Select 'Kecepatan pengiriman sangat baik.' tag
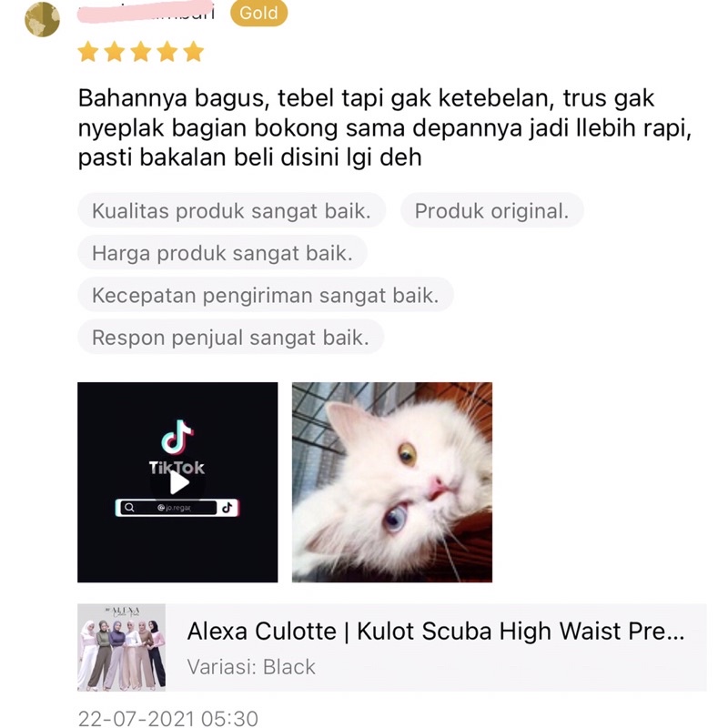The image size is (728, 728). click(x=266, y=295)
